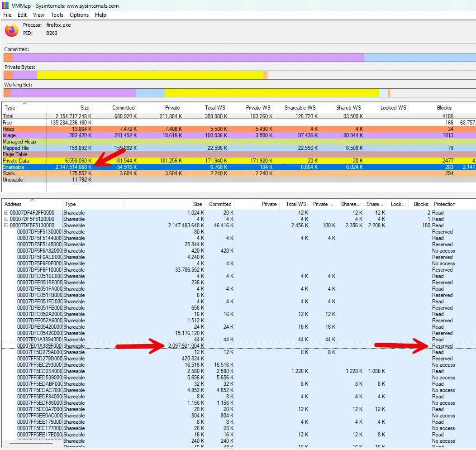The height and width of the screenshot is (450, 476).
Task: Click the Free size value 135.284.236.160 K
Action: (71, 123)
